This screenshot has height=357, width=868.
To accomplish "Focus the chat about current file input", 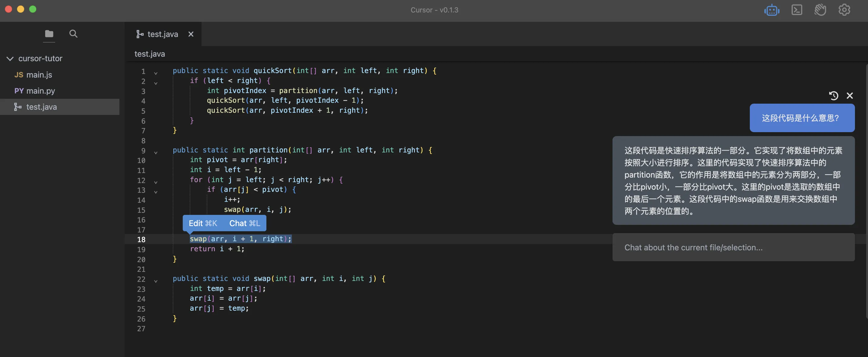I will [x=733, y=248].
